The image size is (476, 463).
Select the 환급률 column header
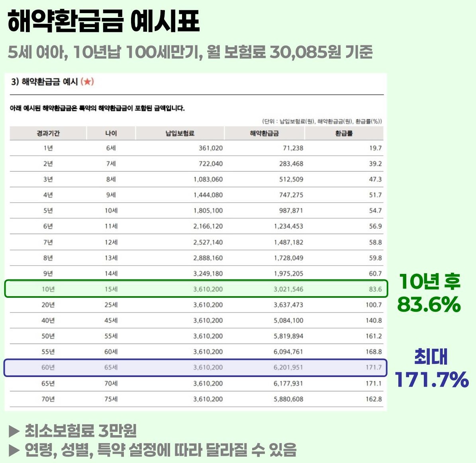point(344,133)
